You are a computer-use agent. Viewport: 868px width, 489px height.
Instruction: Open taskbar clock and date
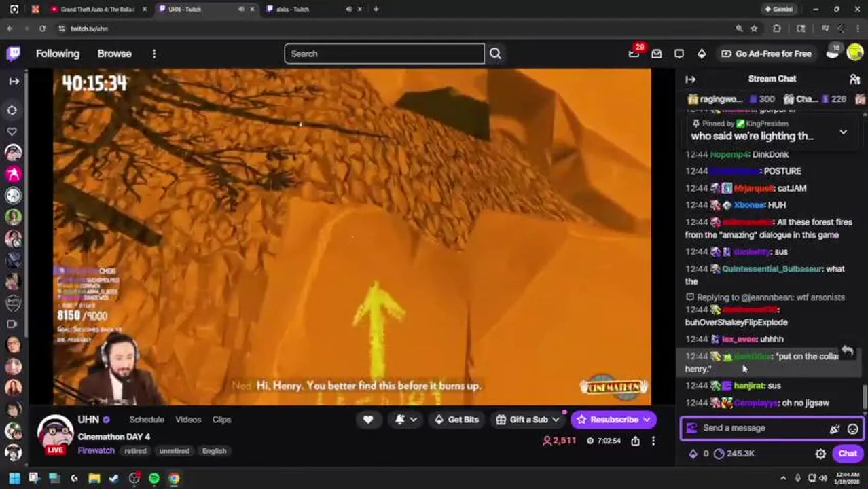point(846,478)
